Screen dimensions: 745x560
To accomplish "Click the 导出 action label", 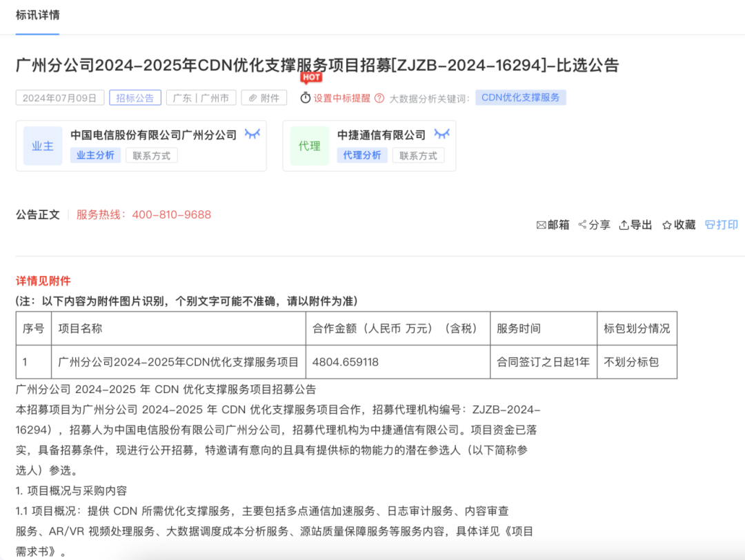I will [641, 225].
